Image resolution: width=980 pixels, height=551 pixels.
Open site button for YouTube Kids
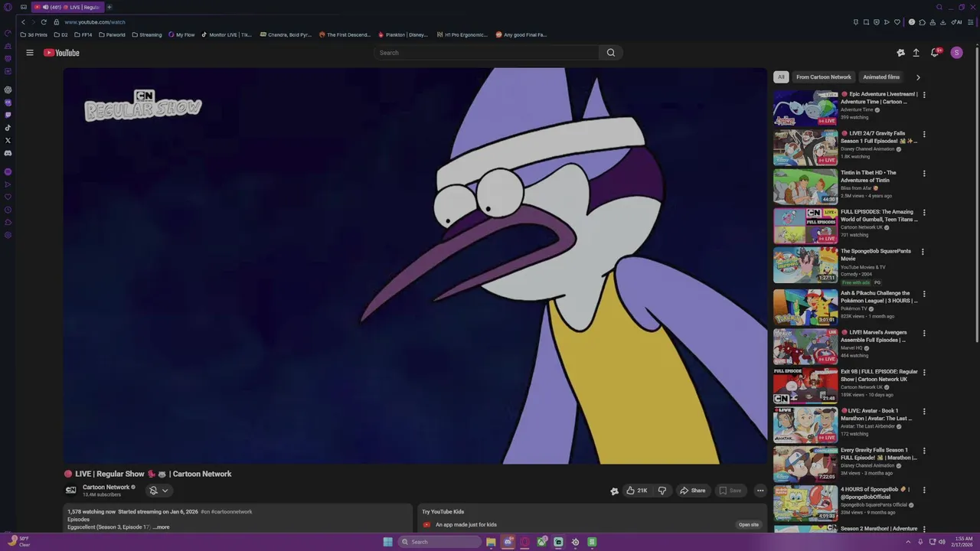(x=749, y=525)
